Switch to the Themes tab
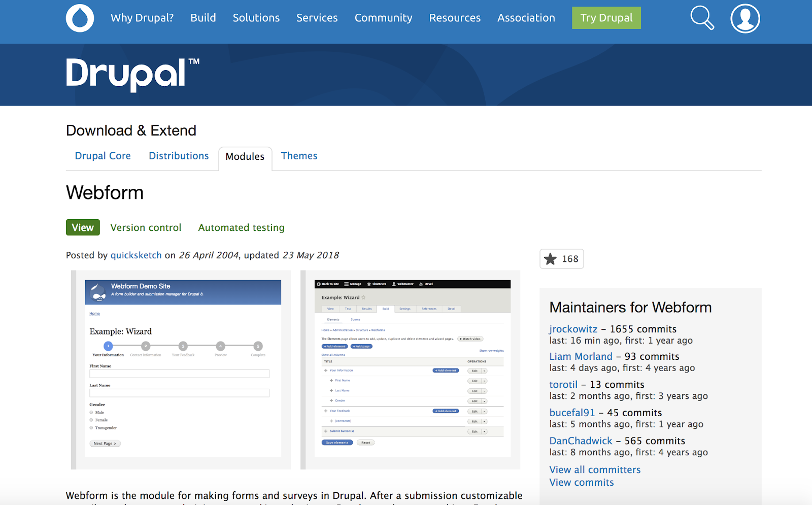Screen dimensions: 812x505 (299, 155)
